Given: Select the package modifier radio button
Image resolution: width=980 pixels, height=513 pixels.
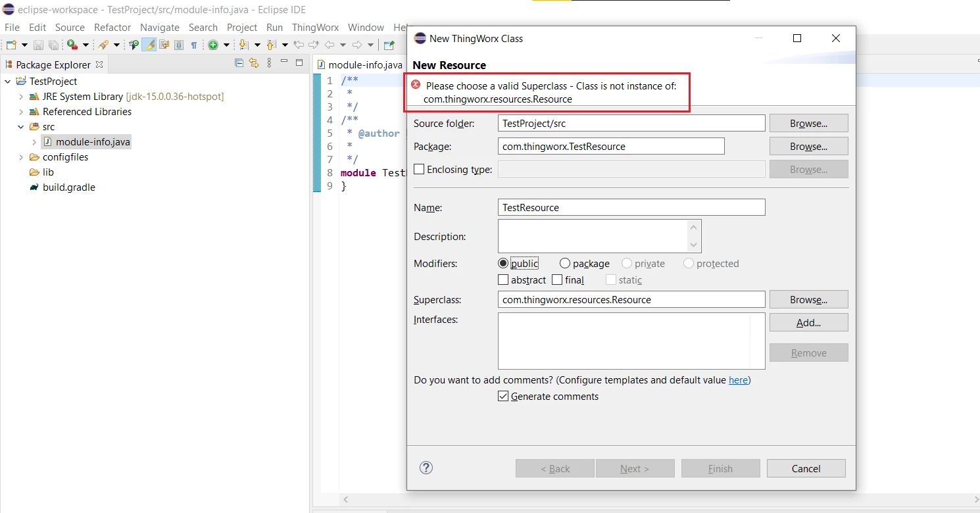Looking at the screenshot, I should click(x=565, y=263).
